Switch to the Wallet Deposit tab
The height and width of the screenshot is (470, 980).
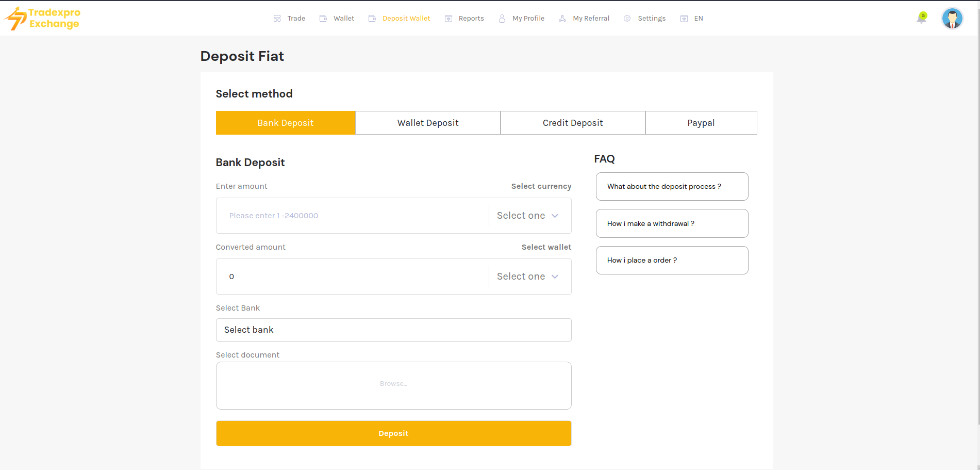[x=428, y=123]
